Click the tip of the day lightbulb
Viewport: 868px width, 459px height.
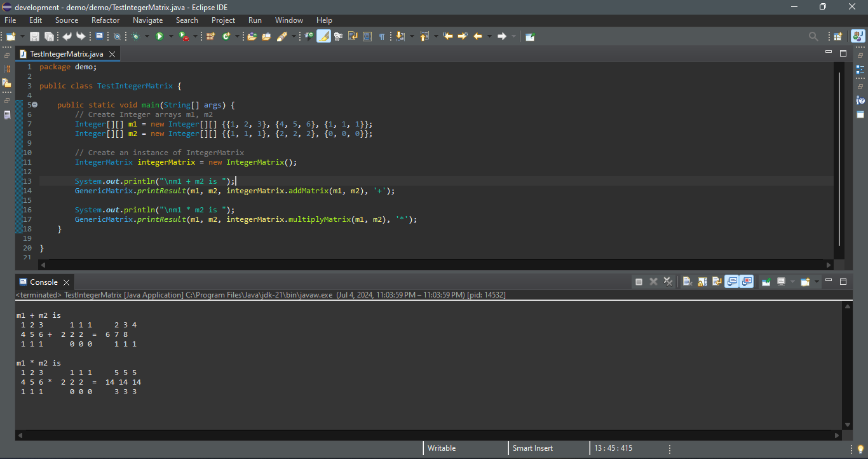pos(860,449)
